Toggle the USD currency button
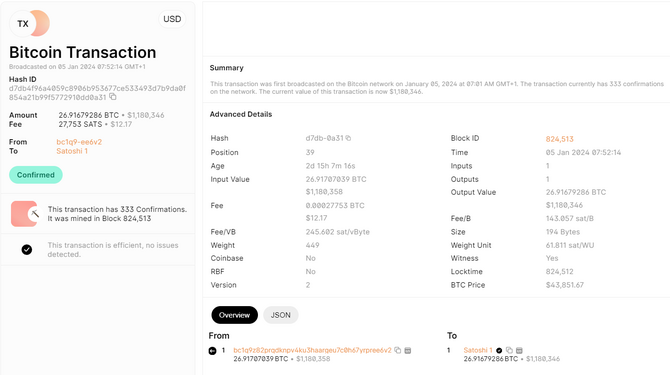Screen dimensions: 670x375 [172, 19]
